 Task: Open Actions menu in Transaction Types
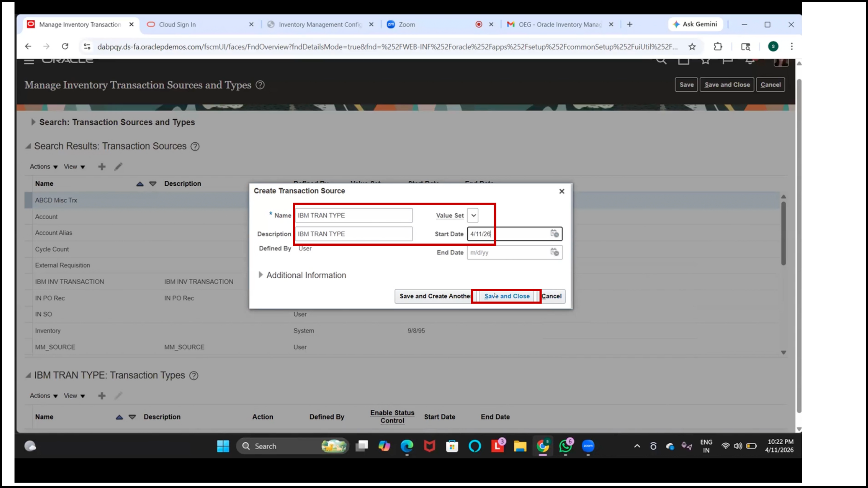(x=43, y=396)
